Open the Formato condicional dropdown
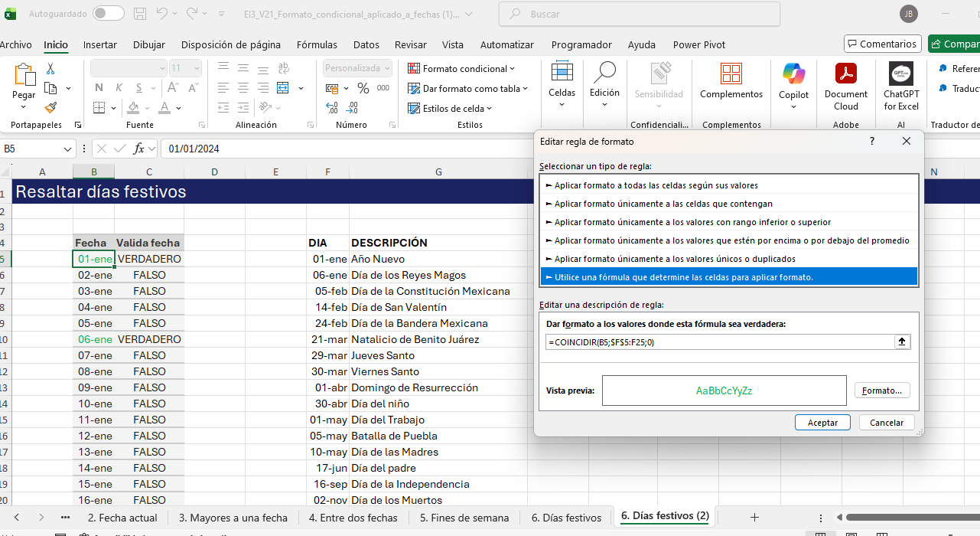Screen dimensions: 980x536 [x=461, y=69]
